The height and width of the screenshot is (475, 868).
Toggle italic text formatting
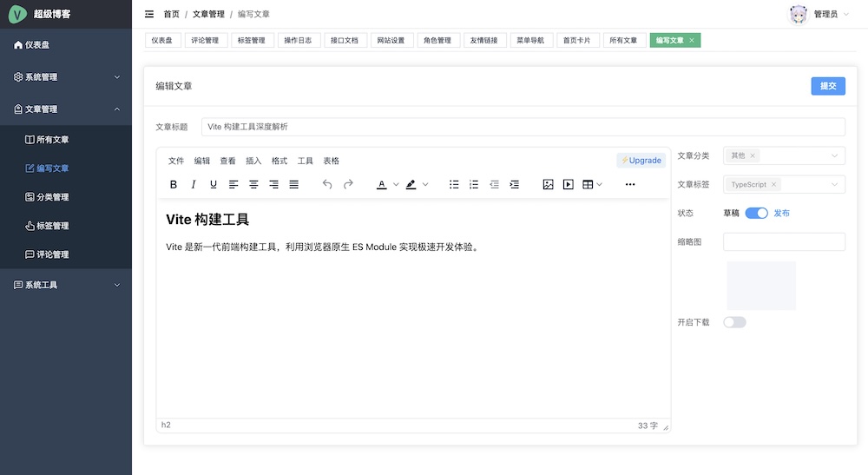tap(194, 184)
